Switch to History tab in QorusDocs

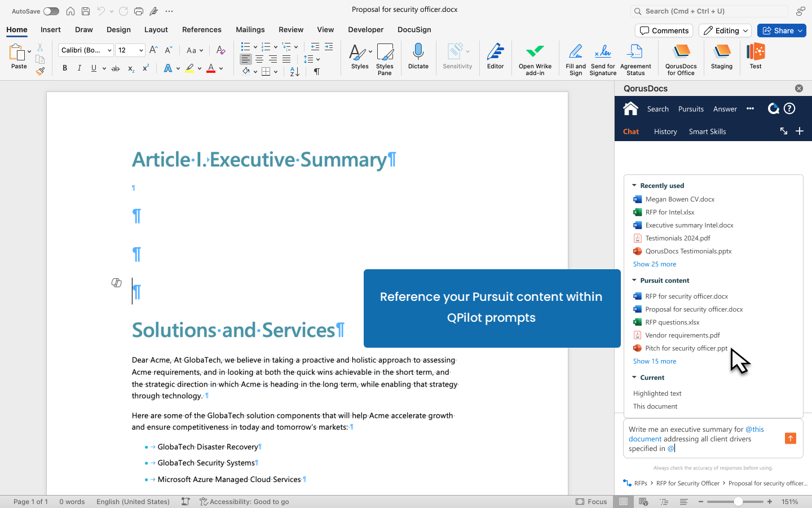click(x=665, y=132)
